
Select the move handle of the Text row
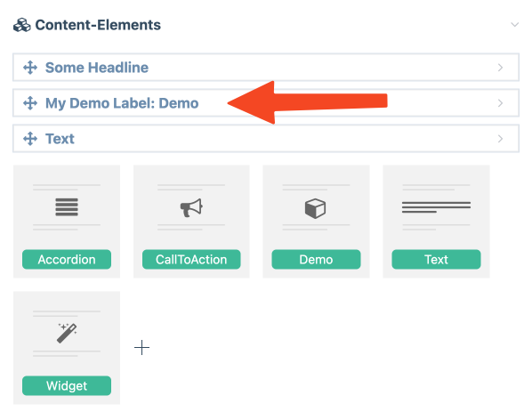[30, 139]
